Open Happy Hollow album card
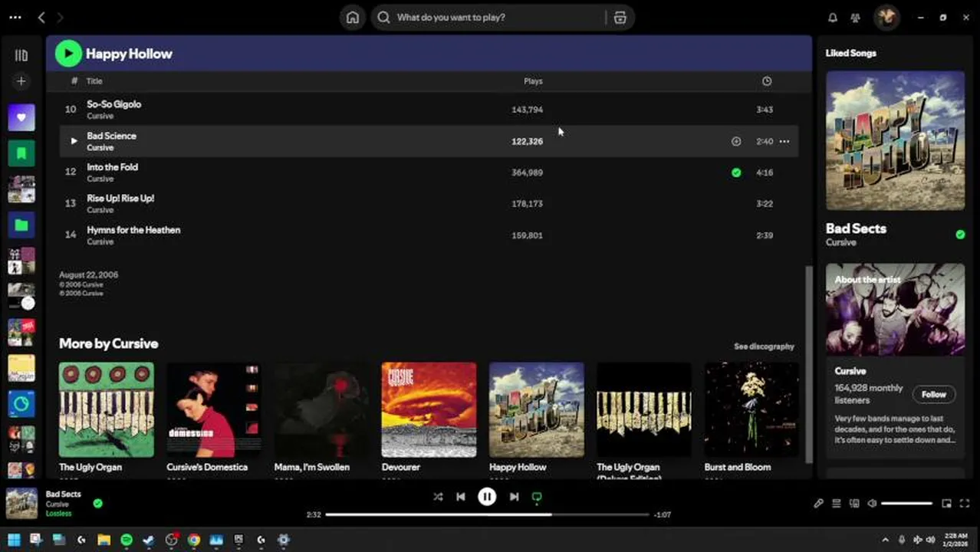Image resolution: width=980 pixels, height=552 pixels. (x=537, y=409)
